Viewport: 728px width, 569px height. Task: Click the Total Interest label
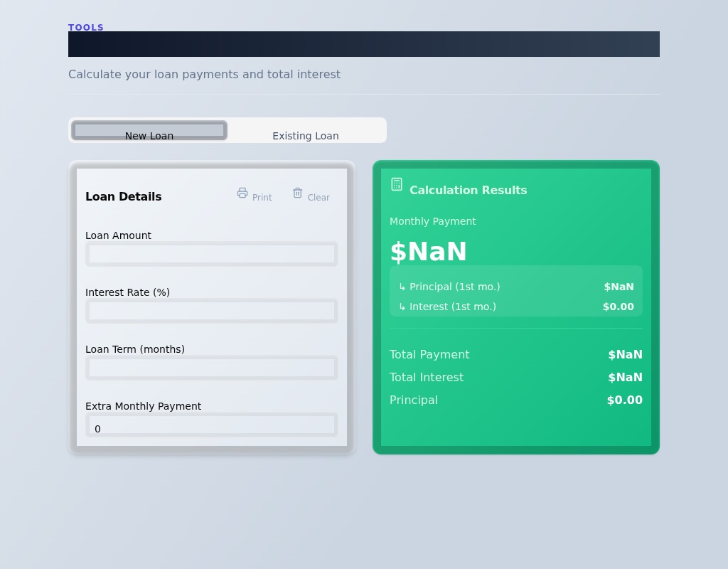427,377
